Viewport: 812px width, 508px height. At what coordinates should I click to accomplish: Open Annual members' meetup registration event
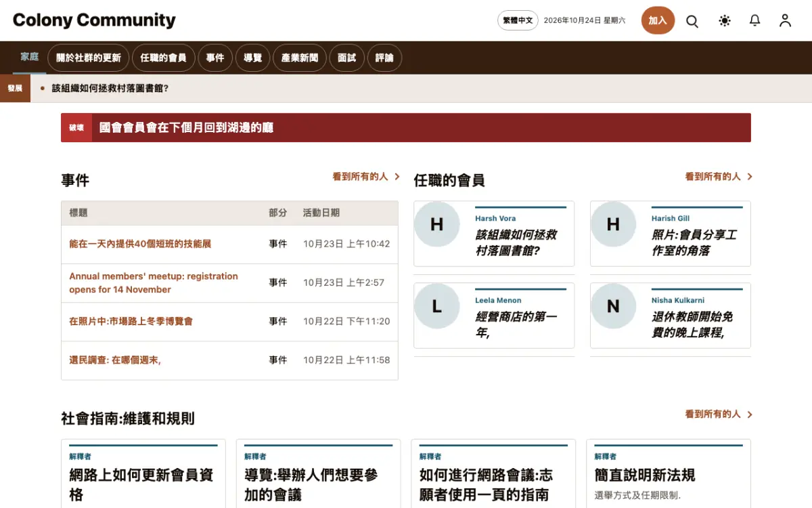154,282
